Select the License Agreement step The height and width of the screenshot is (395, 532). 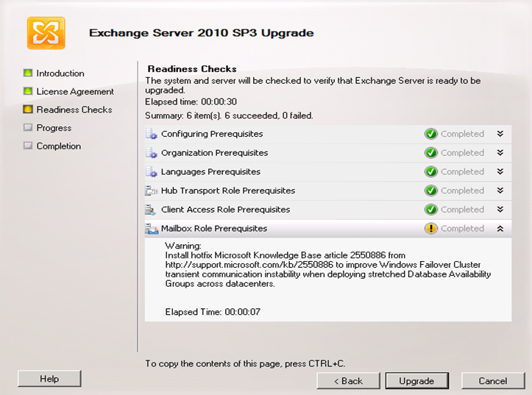point(75,91)
